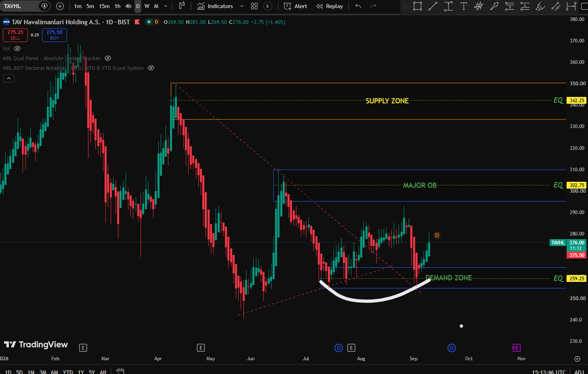Set the date range to 1Y
This screenshot has width=588, height=374.
pyautogui.click(x=81, y=372)
